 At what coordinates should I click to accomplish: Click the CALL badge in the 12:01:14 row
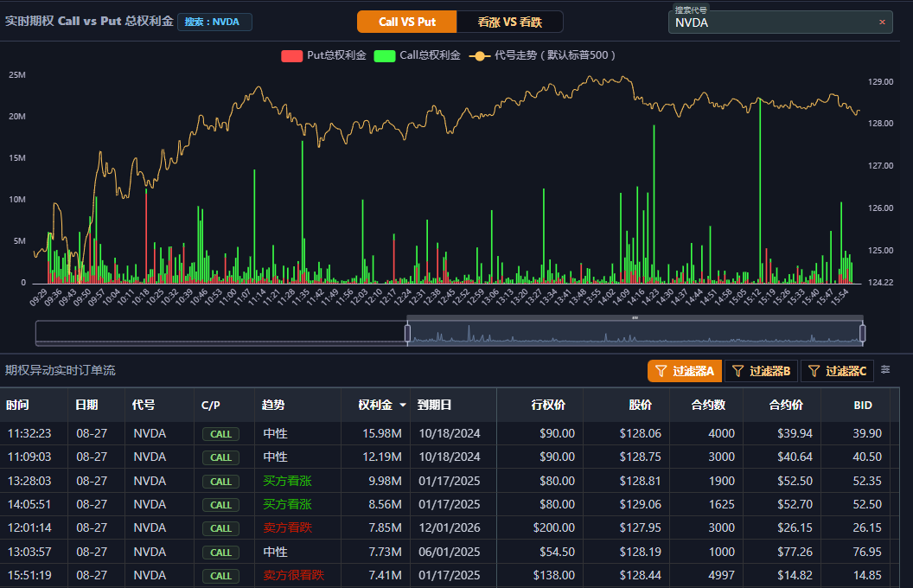(220, 528)
